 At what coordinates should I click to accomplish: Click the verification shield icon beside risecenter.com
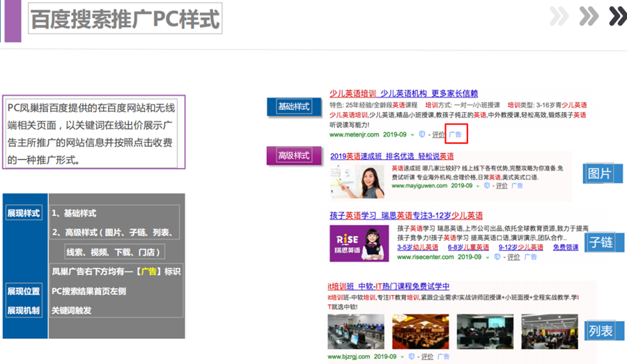(497, 257)
